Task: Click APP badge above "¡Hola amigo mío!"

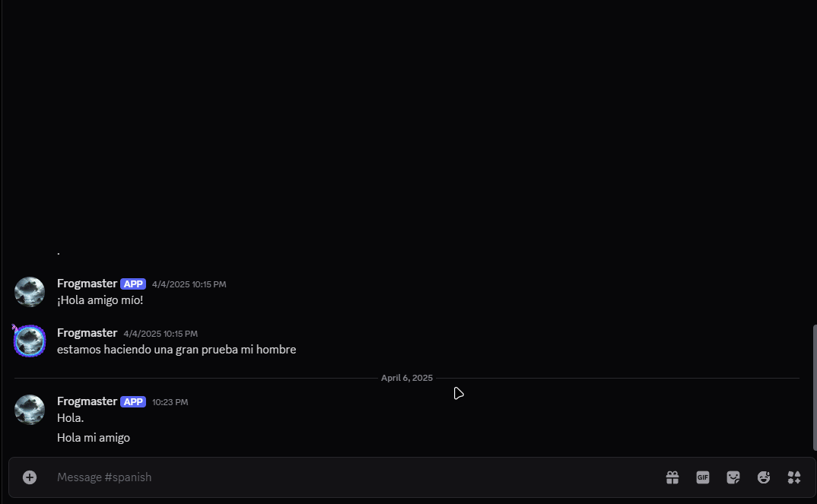Action: click(133, 284)
